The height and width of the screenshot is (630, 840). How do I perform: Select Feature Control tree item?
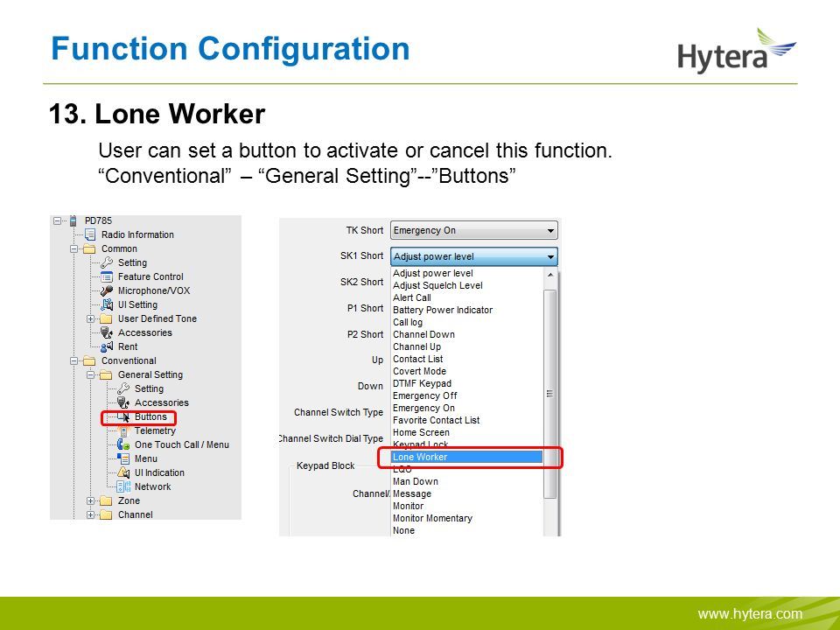click(x=150, y=277)
